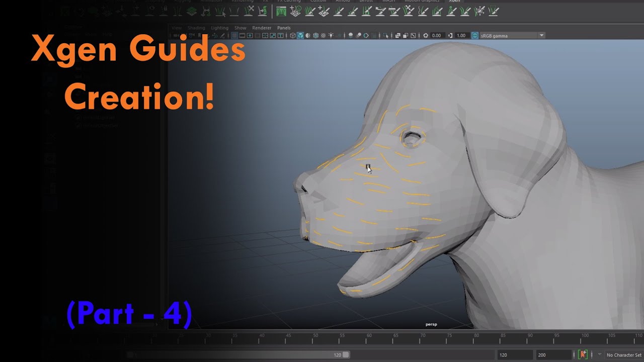Click XGen shelf icon with particle burst
Screen dimensions: 644x362
[480, 11]
